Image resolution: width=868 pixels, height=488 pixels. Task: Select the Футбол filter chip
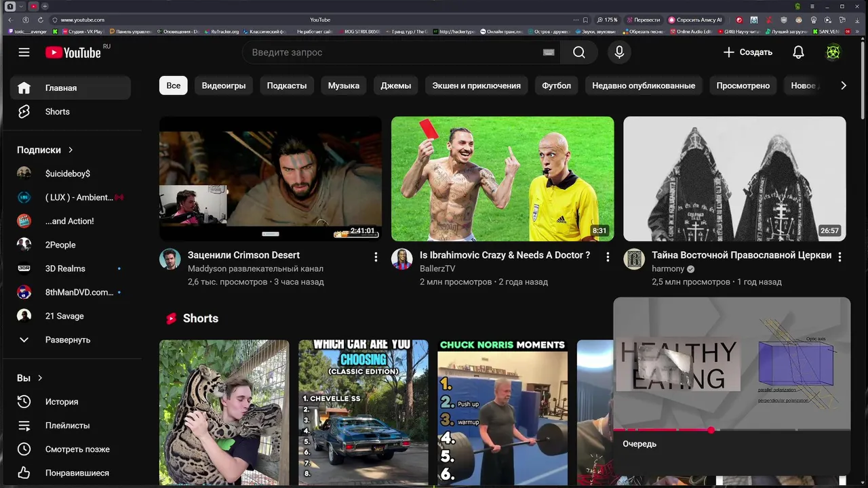tap(557, 85)
